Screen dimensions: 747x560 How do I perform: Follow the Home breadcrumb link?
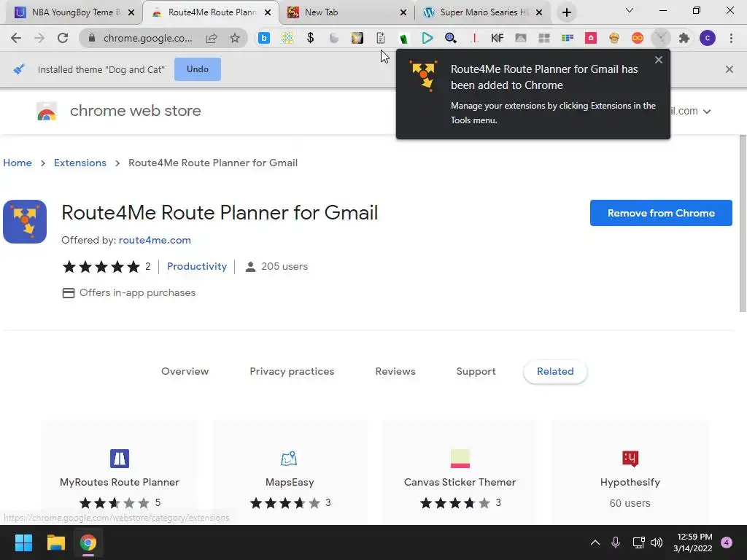coord(18,163)
